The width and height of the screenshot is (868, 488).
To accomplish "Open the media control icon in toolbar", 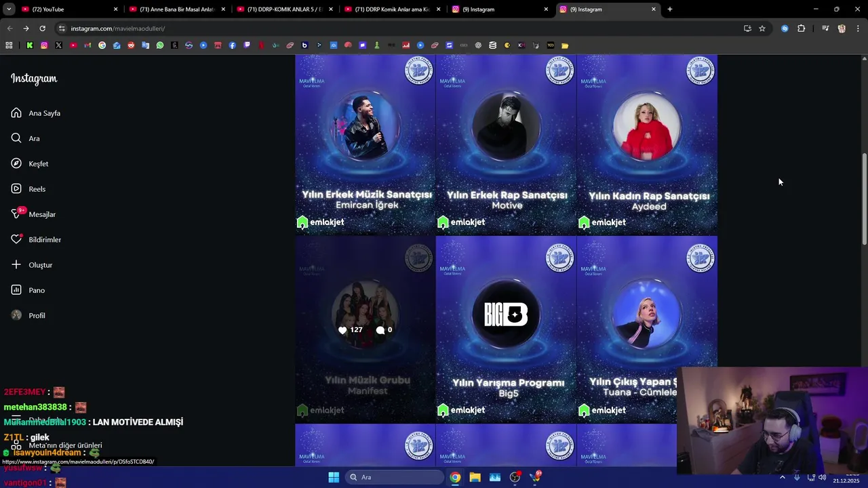I will click(825, 28).
